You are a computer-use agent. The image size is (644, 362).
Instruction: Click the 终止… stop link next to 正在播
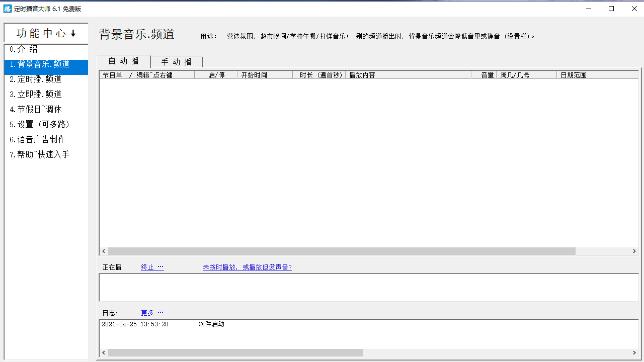[x=152, y=267]
